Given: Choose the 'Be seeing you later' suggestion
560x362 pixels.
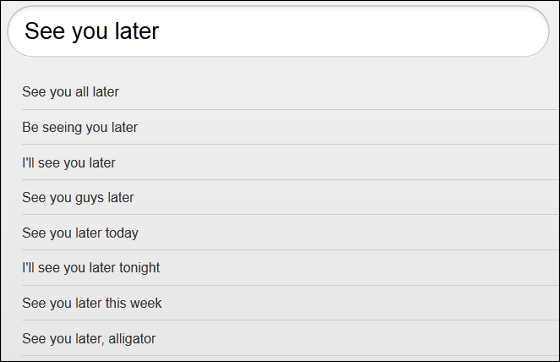Looking at the screenshot, I should click(290, 127).
